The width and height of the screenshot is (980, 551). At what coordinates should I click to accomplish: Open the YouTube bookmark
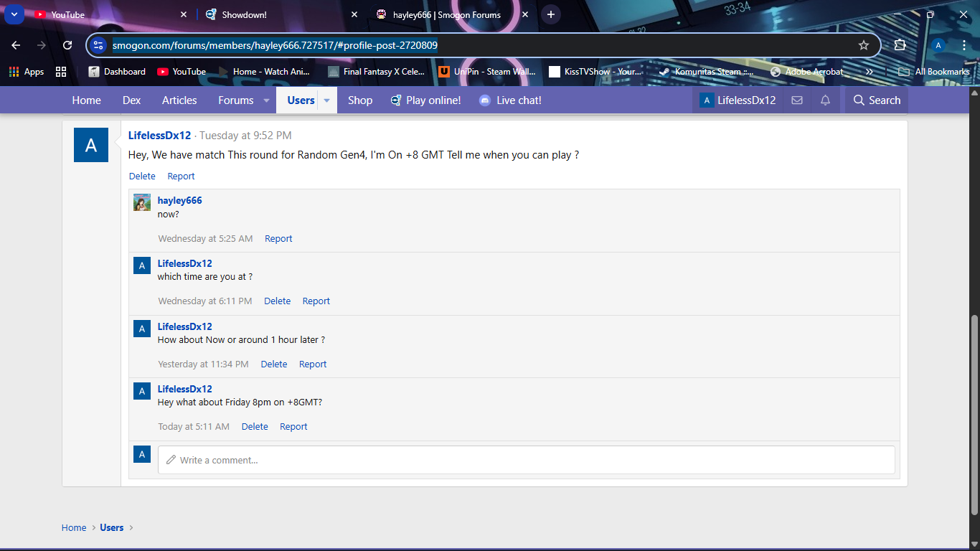click(x=182, y=72)
